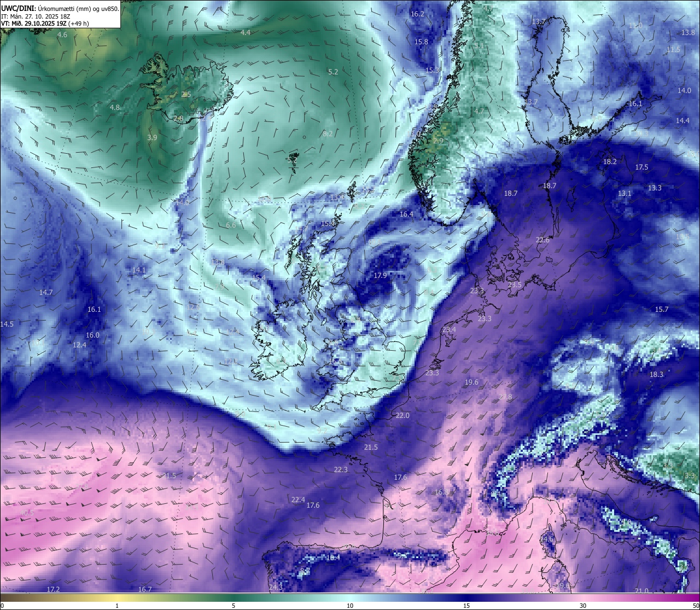Click the 1.5 value label
The height and width of the screenshot is (610, 700).
pyautogui.click(x=171, y=476)
